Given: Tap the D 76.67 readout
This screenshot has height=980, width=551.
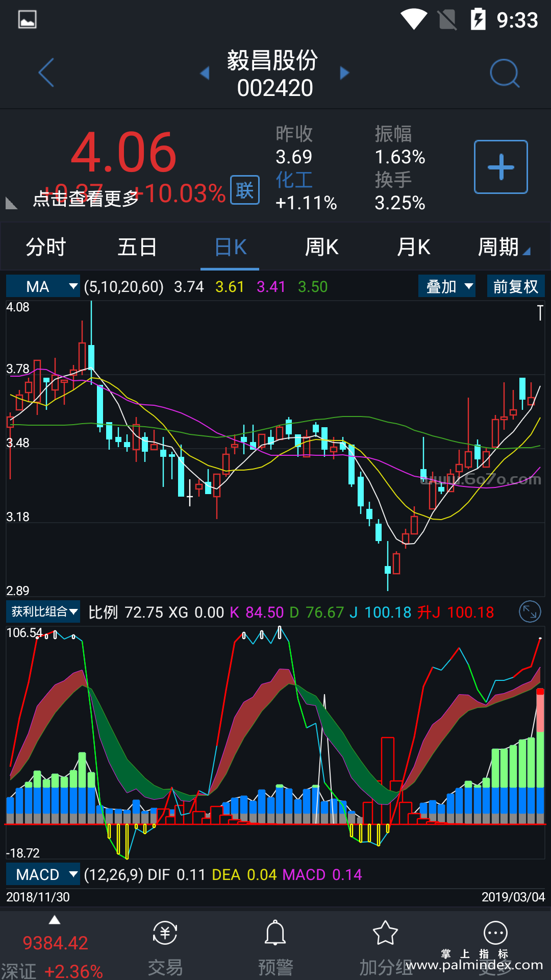Looking at the screenshot, I should 316,612.
